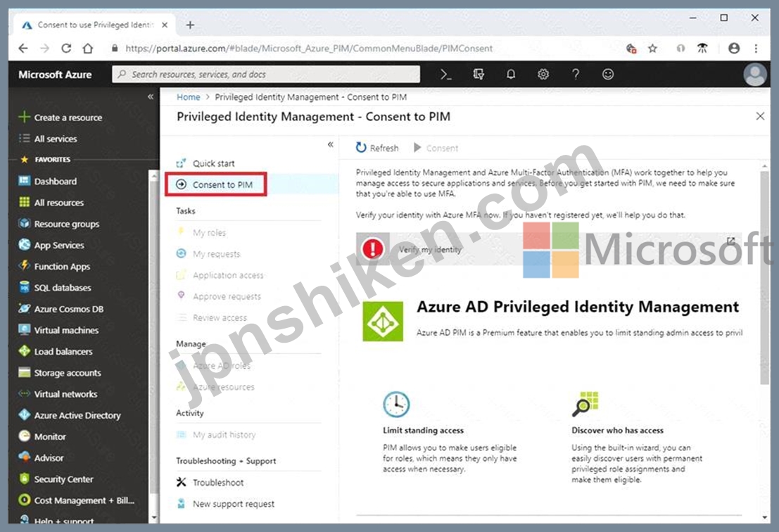The image size is (779, 532).
Task: Open App Services
Action: click(x=51, y=245)
